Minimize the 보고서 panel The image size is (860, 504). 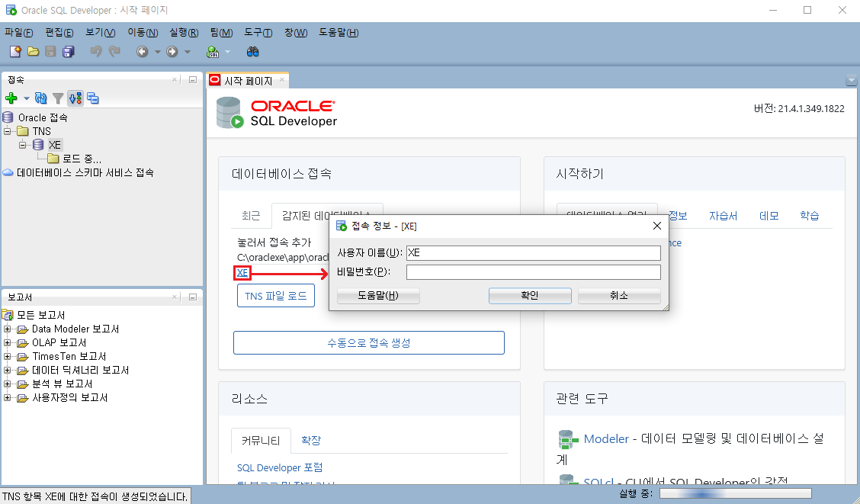193,297
